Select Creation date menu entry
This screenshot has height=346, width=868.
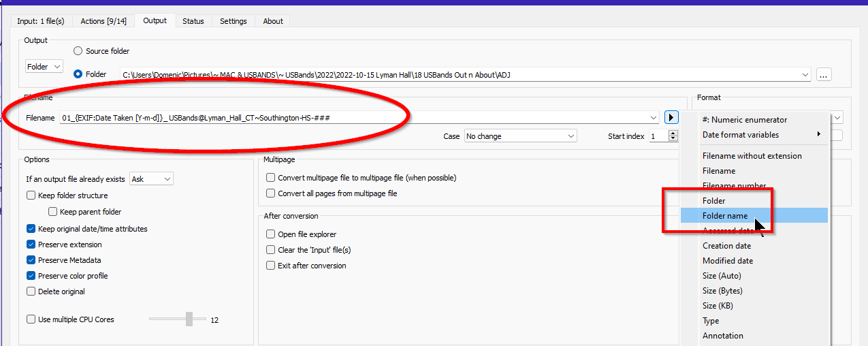[x=726, y=246]
